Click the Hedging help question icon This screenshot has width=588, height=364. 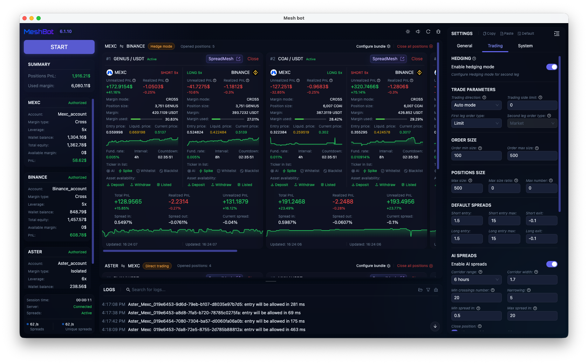point(474,59)
